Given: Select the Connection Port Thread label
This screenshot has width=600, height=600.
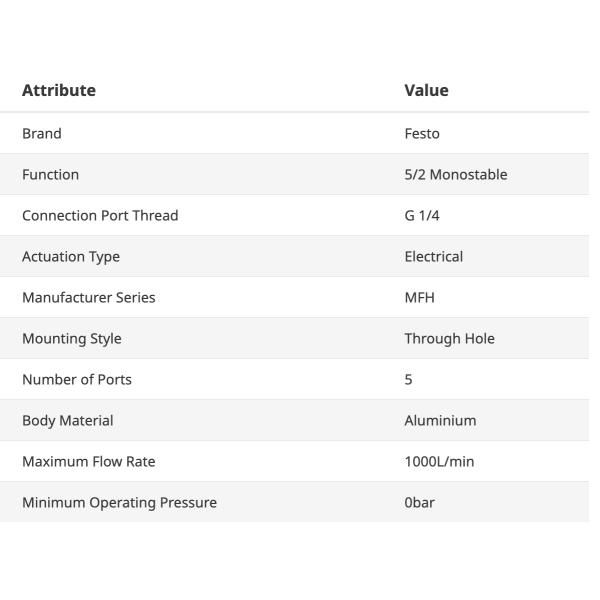Looking at the screenshot, I should tap(100, 215).
